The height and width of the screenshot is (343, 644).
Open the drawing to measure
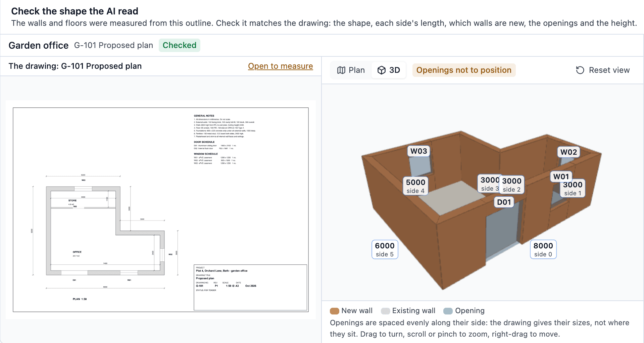280,66
